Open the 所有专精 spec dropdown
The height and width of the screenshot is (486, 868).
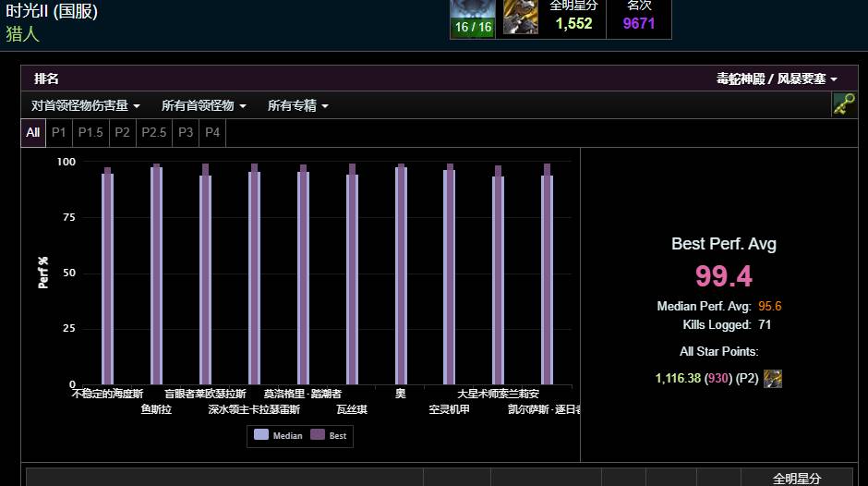click(x=298, y=105)
